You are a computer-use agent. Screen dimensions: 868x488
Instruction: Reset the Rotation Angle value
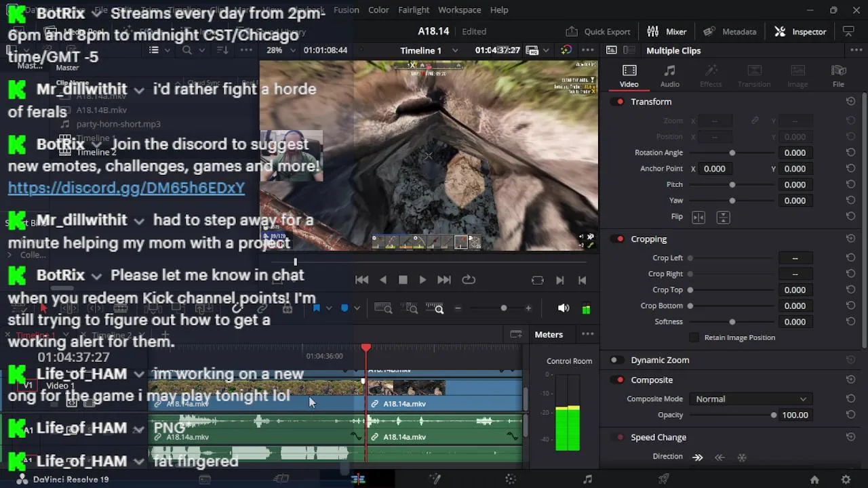tap(850, 152)
